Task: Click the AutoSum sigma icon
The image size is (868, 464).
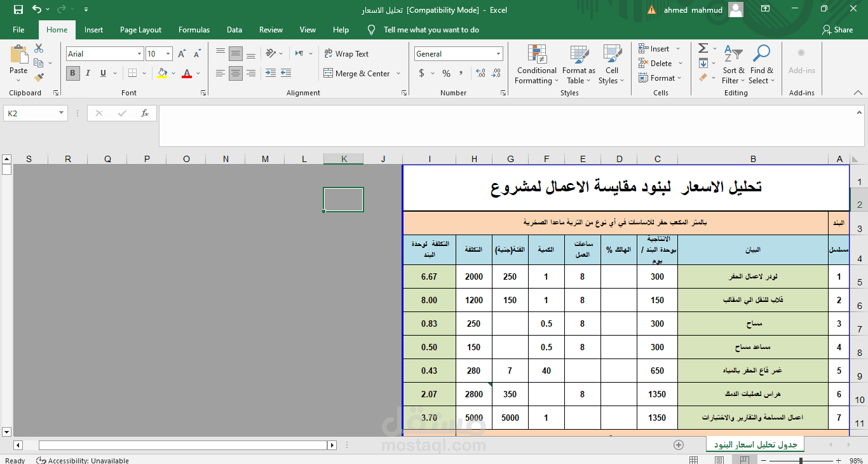Action: (x=703, y=49)
